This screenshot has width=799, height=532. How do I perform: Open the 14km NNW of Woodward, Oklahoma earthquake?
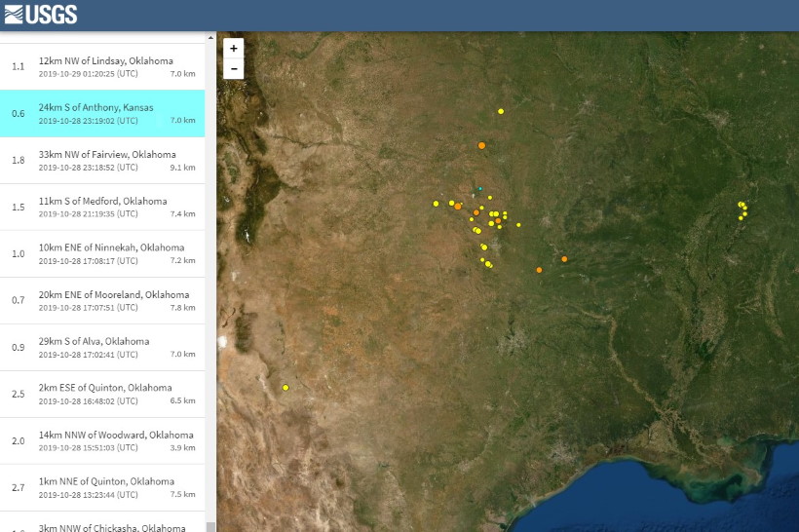tap(105, 440)
